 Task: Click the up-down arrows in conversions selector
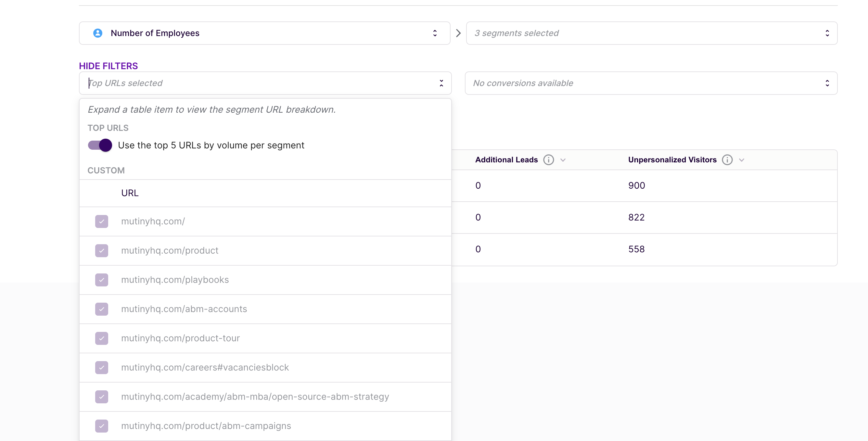tap(827, 83)
